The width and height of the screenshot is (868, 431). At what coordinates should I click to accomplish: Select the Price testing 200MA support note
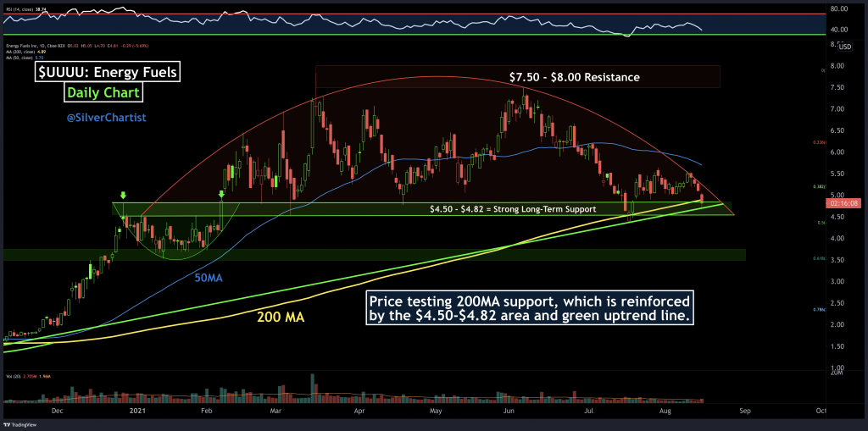529,309
